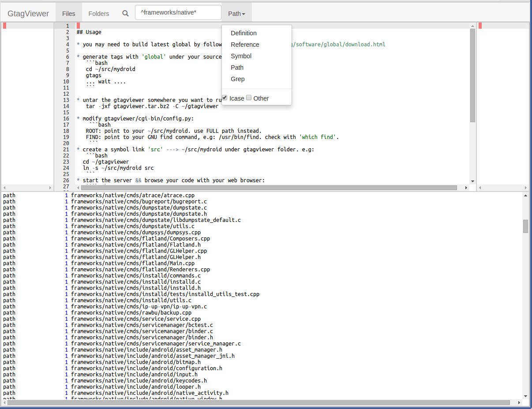Open include/android/keycodes.h result
The image size is (532, 409).
coord(139,380)
